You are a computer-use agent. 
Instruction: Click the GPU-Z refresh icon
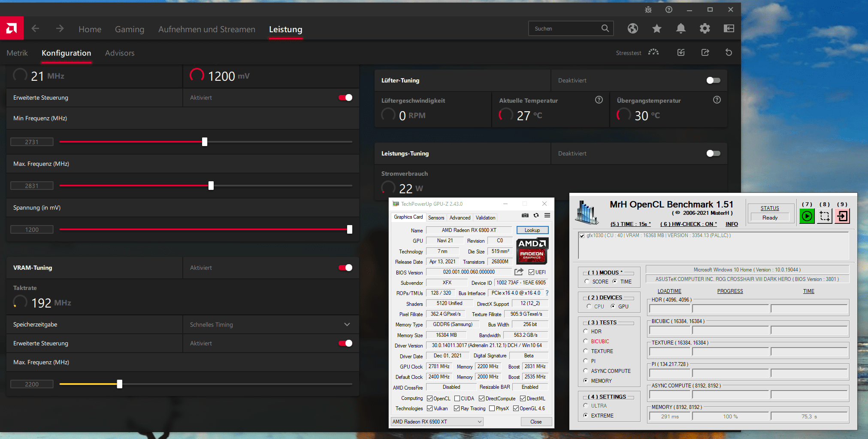[536, 215]
